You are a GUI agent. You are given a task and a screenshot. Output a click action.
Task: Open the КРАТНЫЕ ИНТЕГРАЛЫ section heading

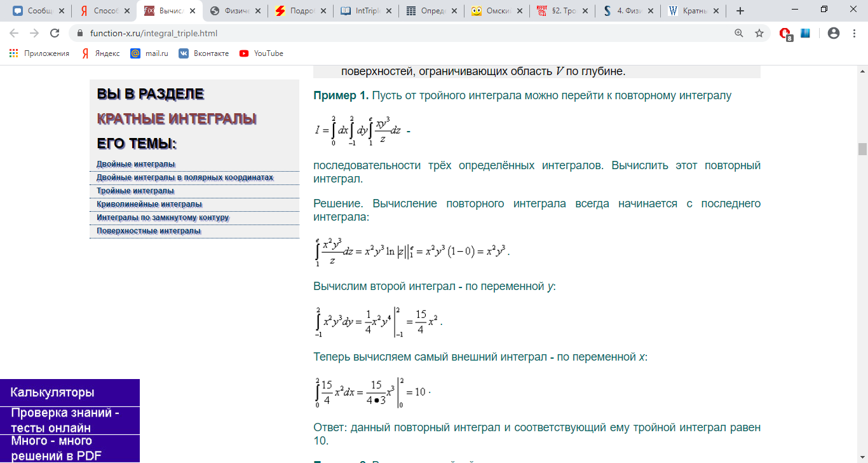tap(177, 119)
